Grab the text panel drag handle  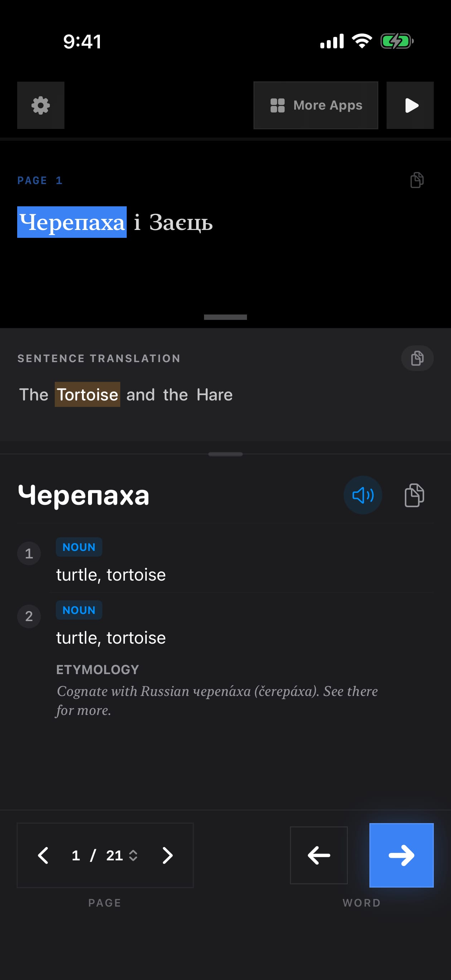pos(225,317)
